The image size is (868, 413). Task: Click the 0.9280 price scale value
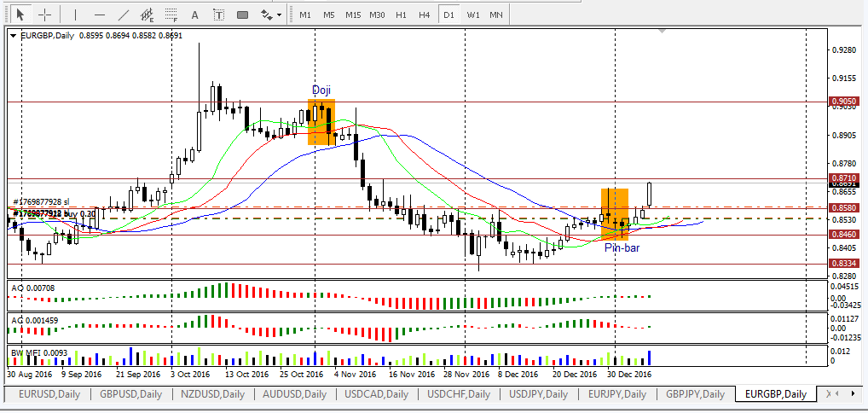(x=843, y=50)
